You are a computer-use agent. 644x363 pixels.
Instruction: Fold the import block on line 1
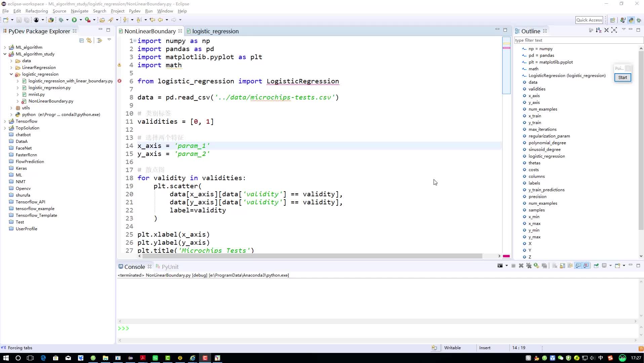[x=135, y=41]
